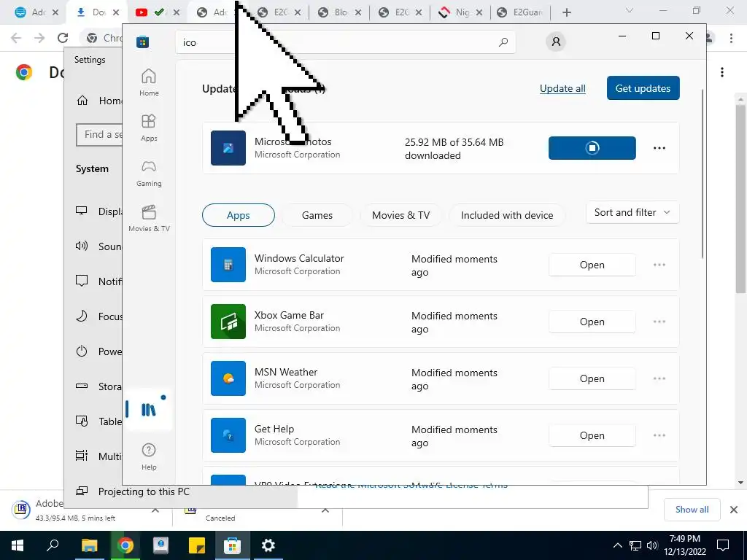Click Windows Calculator app icon

(228, 264)
